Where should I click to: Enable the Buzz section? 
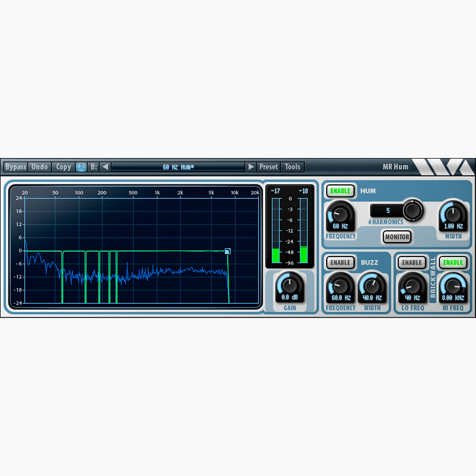coord(340,263)
